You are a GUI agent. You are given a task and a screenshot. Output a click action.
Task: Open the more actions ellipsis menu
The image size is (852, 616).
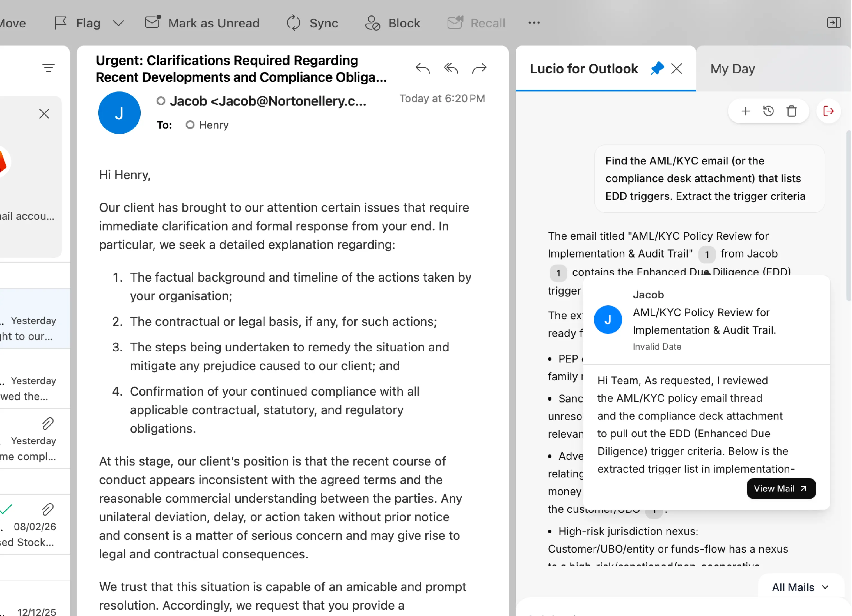pyautogui.click(x=534, y=23)
